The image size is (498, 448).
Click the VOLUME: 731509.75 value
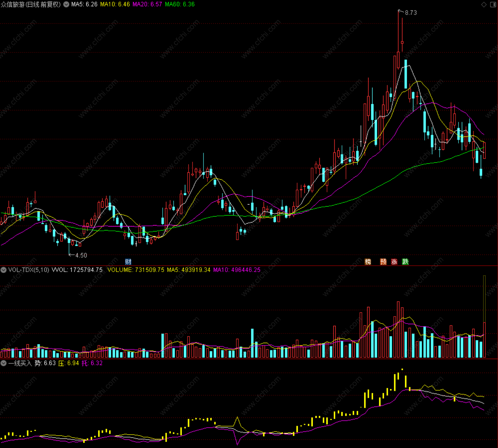click(x=136, y=270)
